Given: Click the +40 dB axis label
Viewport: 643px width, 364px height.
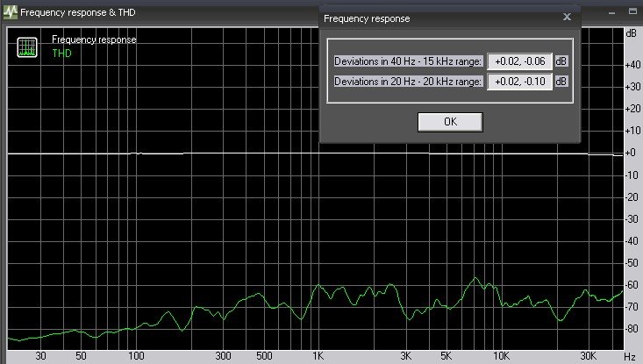Looking at the screenshot, I should coord(632,65).
